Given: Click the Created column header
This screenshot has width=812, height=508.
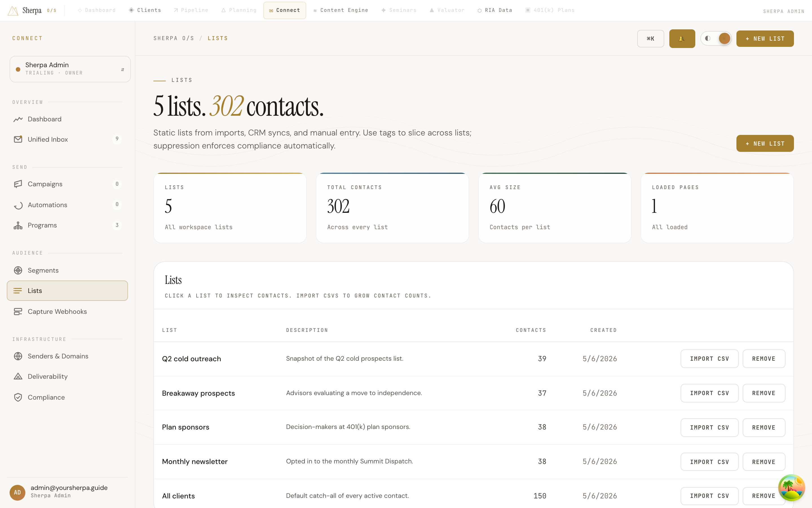Looking at the screenshot, I should coord(603,330).
